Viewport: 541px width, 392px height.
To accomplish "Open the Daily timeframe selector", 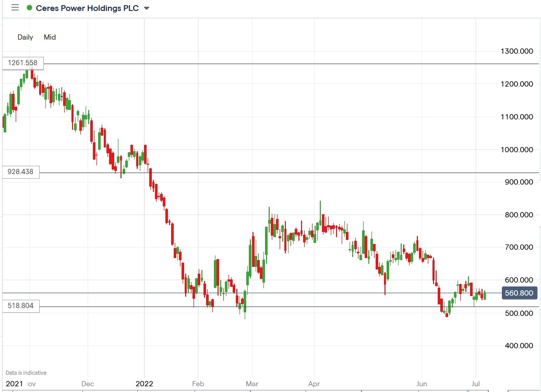I will 25,37.
